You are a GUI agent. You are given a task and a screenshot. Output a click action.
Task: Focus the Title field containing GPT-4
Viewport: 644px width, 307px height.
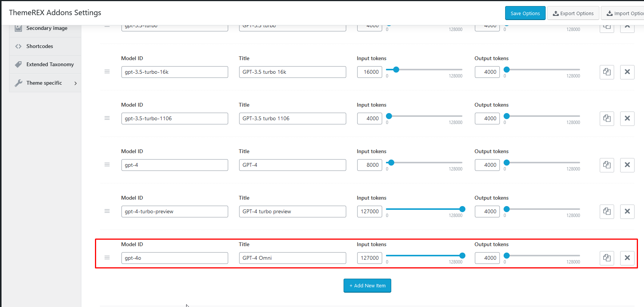292,165
